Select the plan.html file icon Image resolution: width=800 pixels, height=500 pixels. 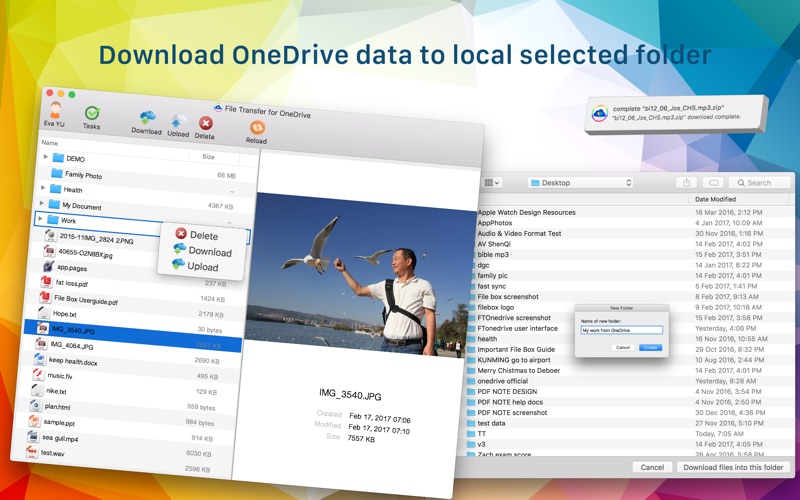pos(35,406)
